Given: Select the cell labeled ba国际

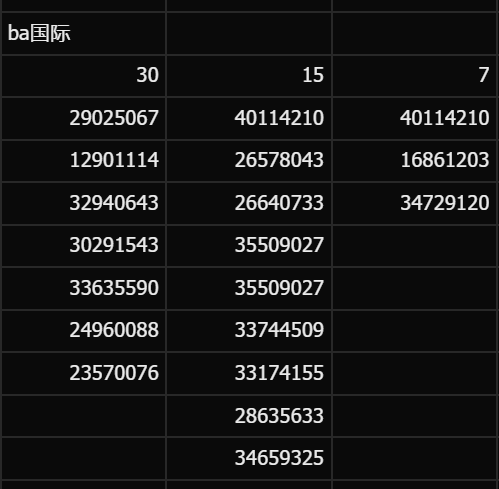Looking at the screenshot, I should [x=84, y=34].
